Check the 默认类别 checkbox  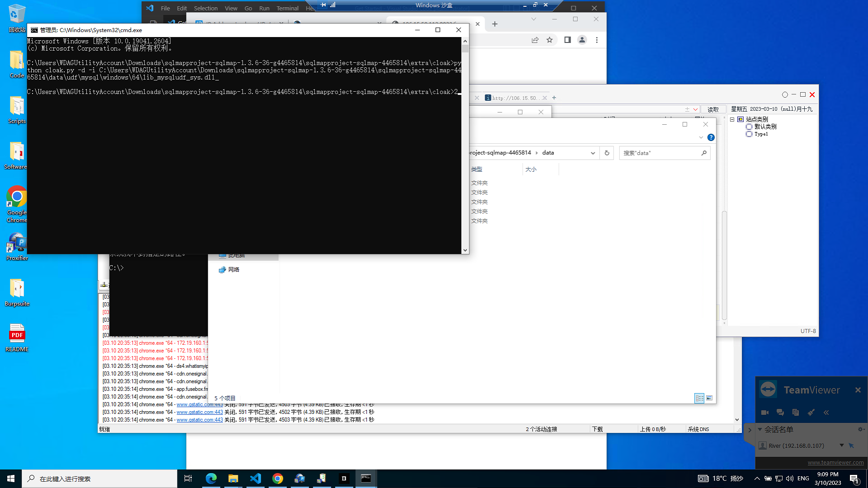749,127
